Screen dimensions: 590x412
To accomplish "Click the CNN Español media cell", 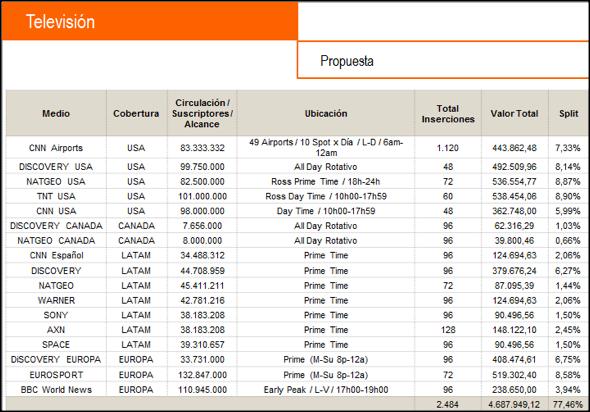I will pos(56,255).
